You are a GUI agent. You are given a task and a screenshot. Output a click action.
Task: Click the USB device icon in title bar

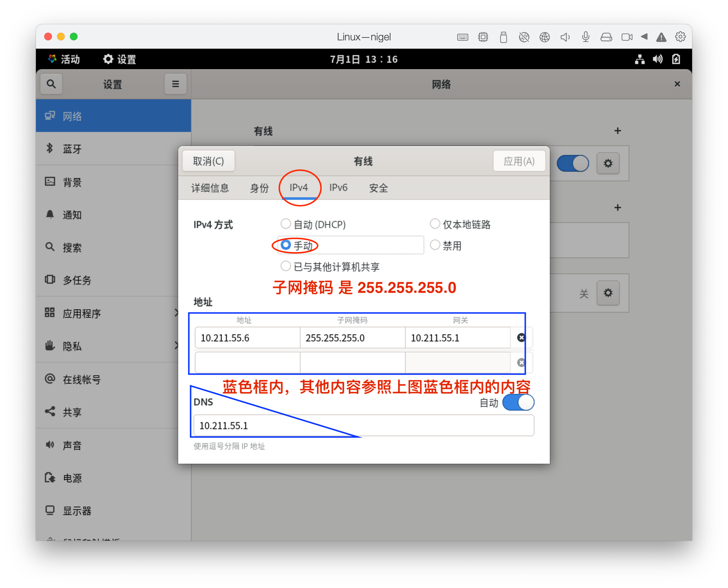503,37
